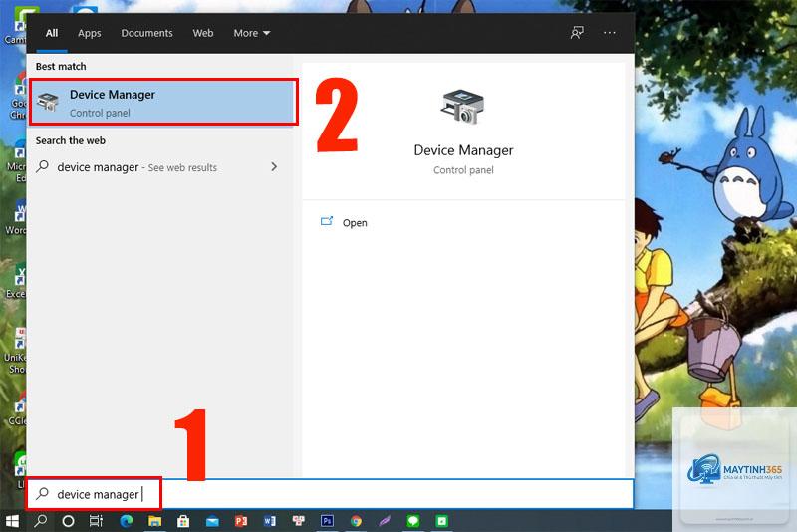The height and width of the screenshot is (532, 797).
Task: Click the Excel desktop shortcut
Action: 18,282
